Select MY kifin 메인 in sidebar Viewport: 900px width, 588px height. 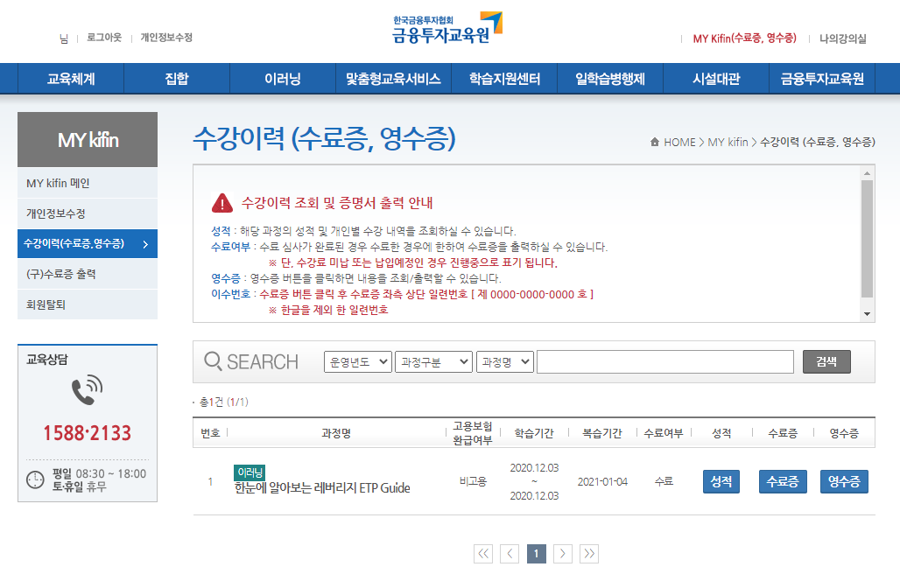pos(88,183)
